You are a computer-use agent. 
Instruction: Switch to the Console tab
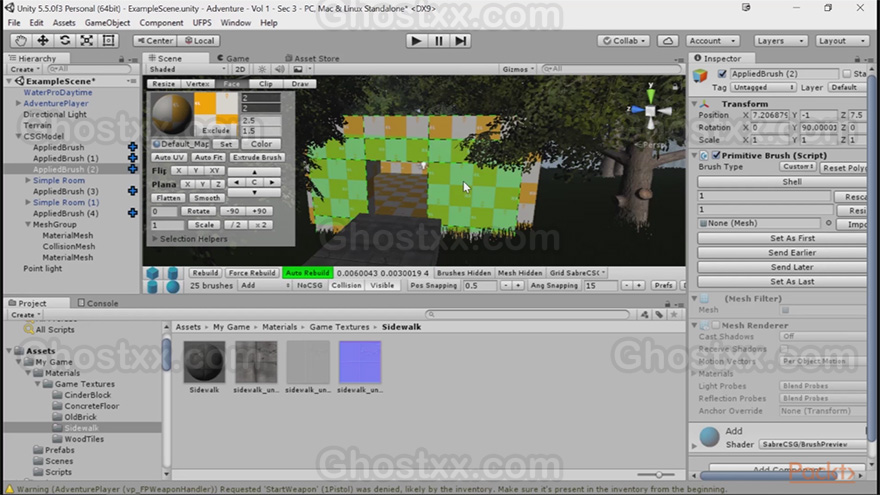click(98, 303)
